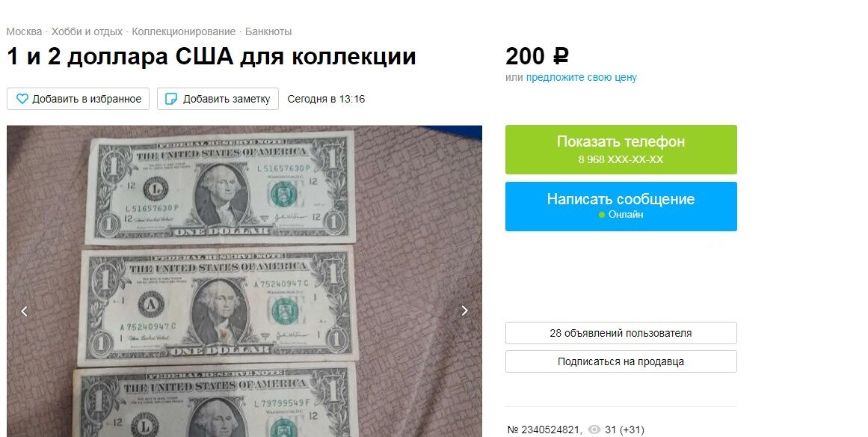
Task: Click the 200 ₽ price
Action: [537, 56]
